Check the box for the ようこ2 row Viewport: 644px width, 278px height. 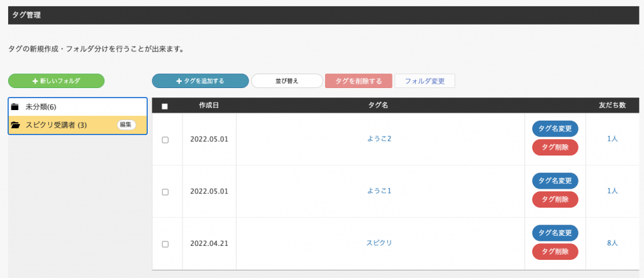pyautogui.click(x=165, y=140)
